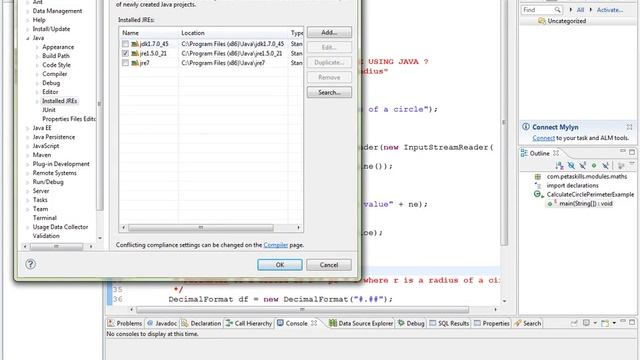Maximize the Console panel
This screenshot has width=640, height=360.
coord(632,322)
